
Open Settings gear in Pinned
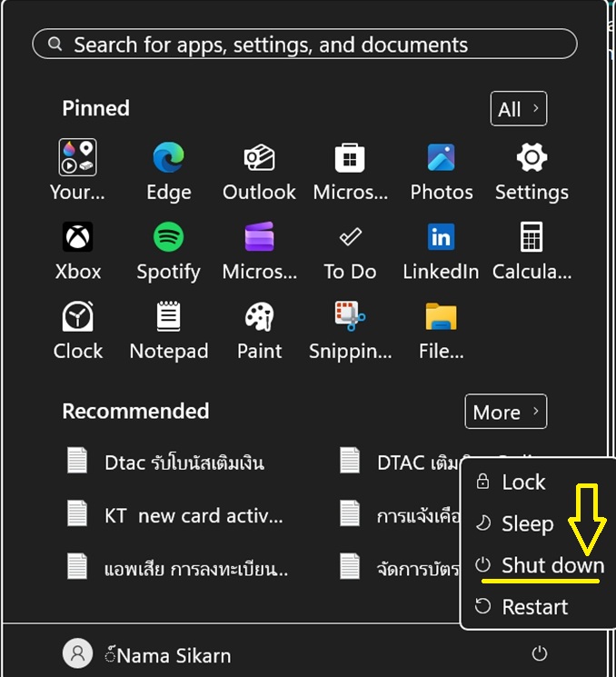[x=532, y=170]
